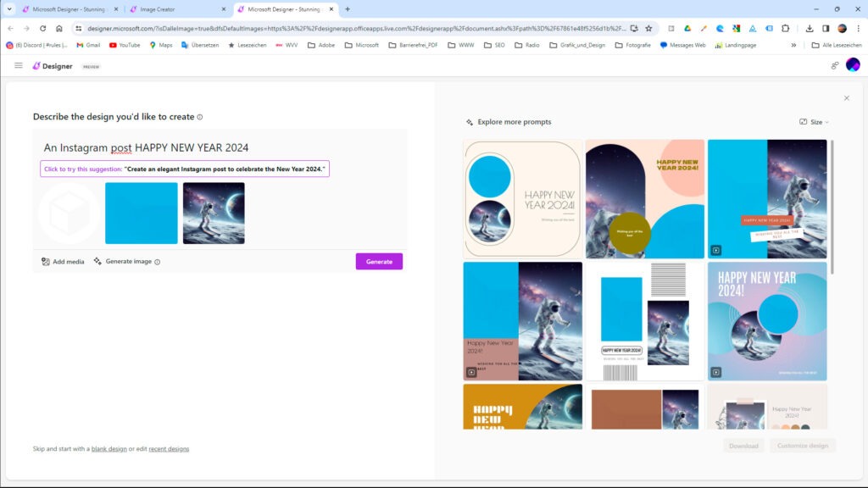Screen dimensions: 868x488
Task: Open the Übersetzen bookmark
Action: pos(200,46)
